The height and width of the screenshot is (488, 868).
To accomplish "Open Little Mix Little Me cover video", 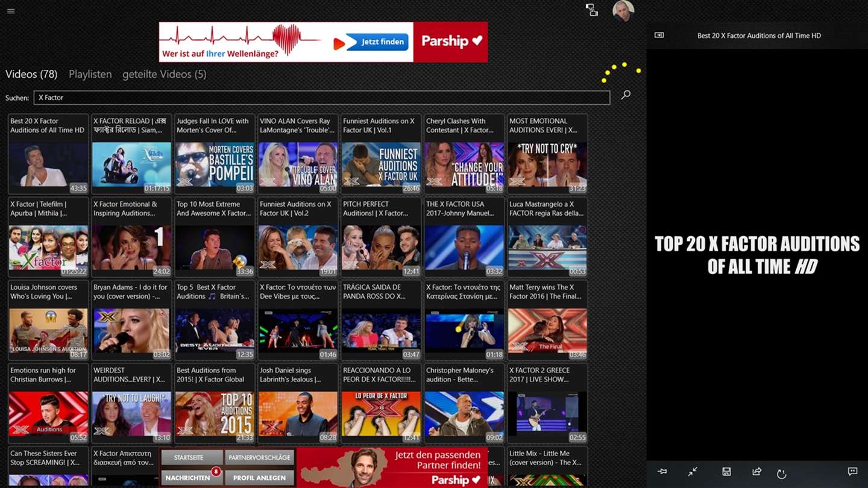I will pyautogui.click(x=547, y=467).
